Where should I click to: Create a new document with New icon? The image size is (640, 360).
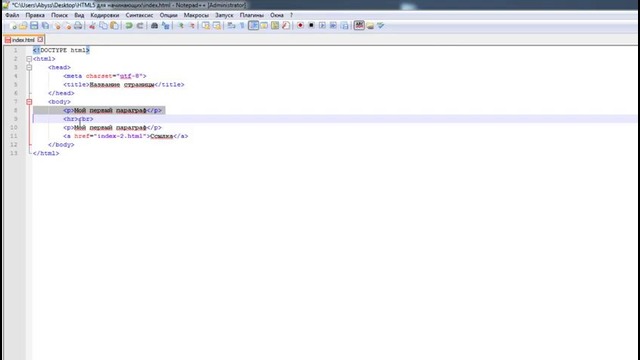click(x=14, y=26)
